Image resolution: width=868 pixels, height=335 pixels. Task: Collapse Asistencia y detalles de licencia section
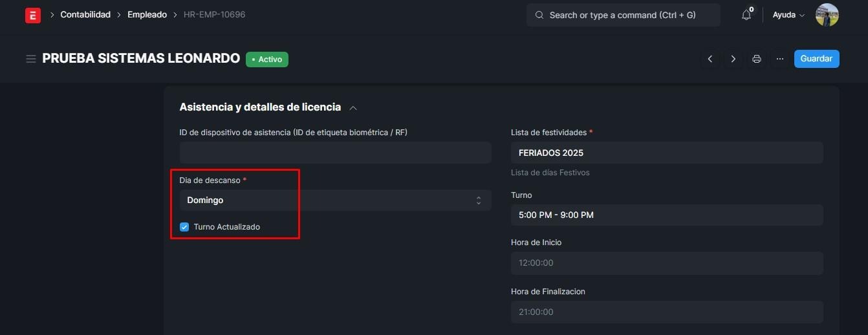353,107
